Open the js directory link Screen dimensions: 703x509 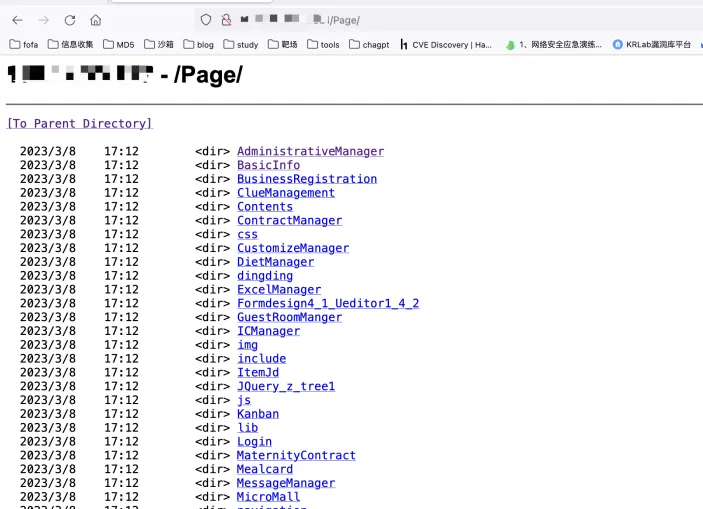coord(243,400)
